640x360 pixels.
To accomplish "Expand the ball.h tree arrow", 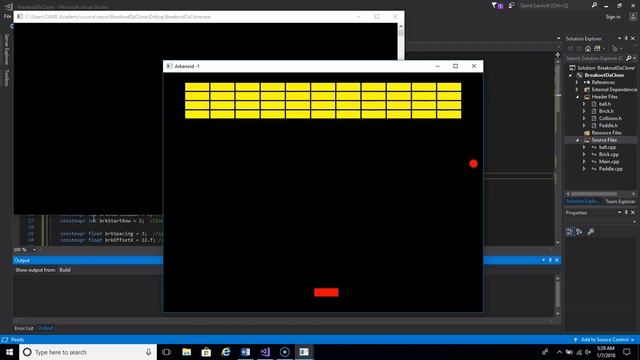I will 584,104.
